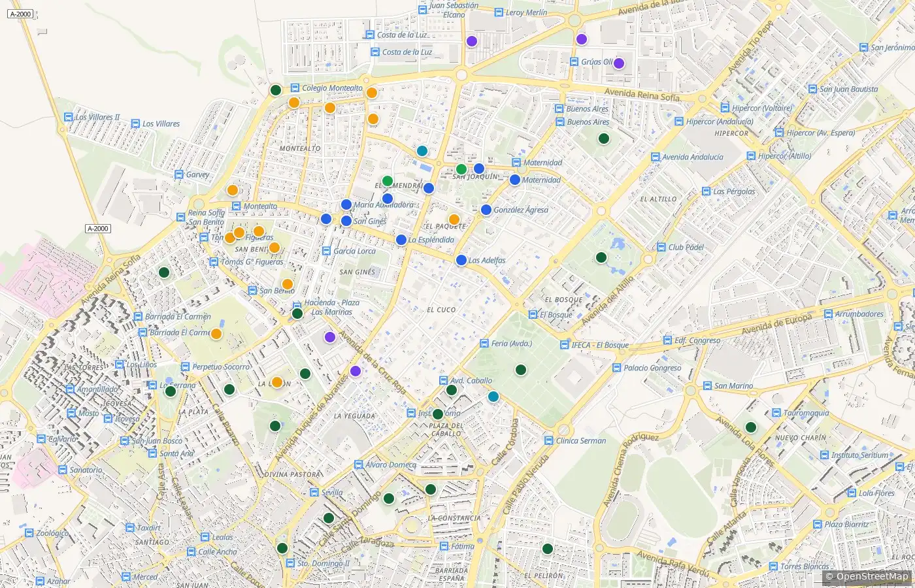
Task: Select the orange marker above El Paquete label
Action: (454, 220)
